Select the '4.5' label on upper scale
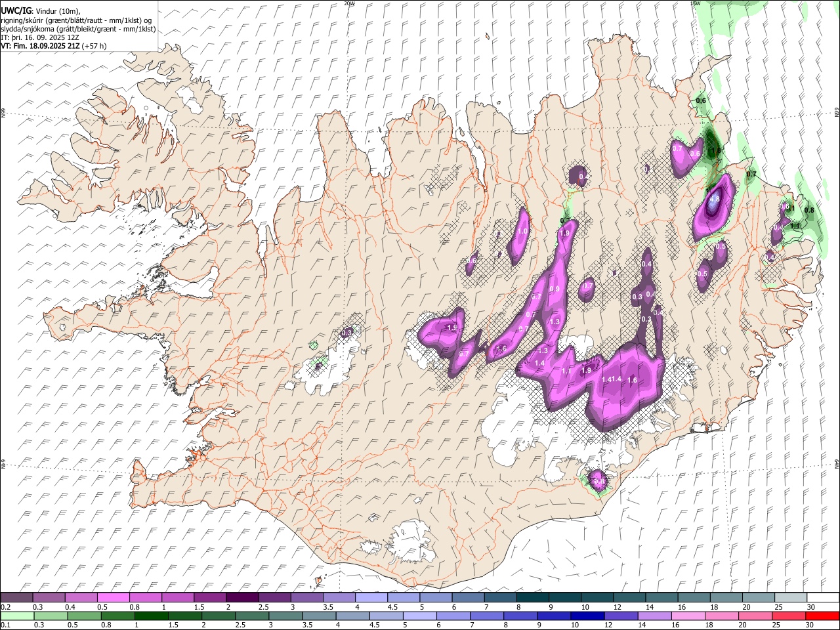The image size is (840, 630). 392,607
